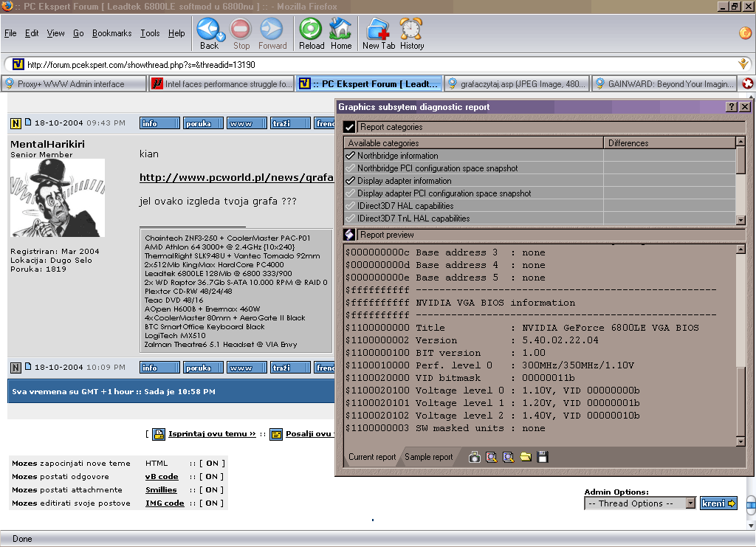
Task: Click the pcworld.pl news link in post
Action: point(236,178)
